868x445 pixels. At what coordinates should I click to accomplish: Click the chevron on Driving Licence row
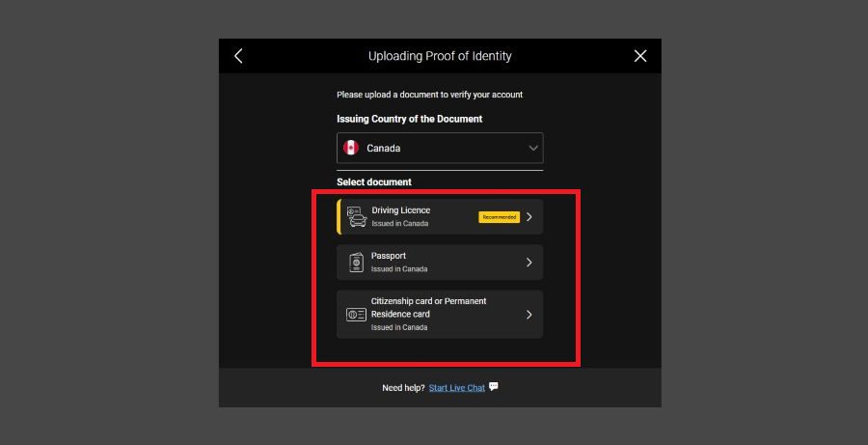(529, 216)
